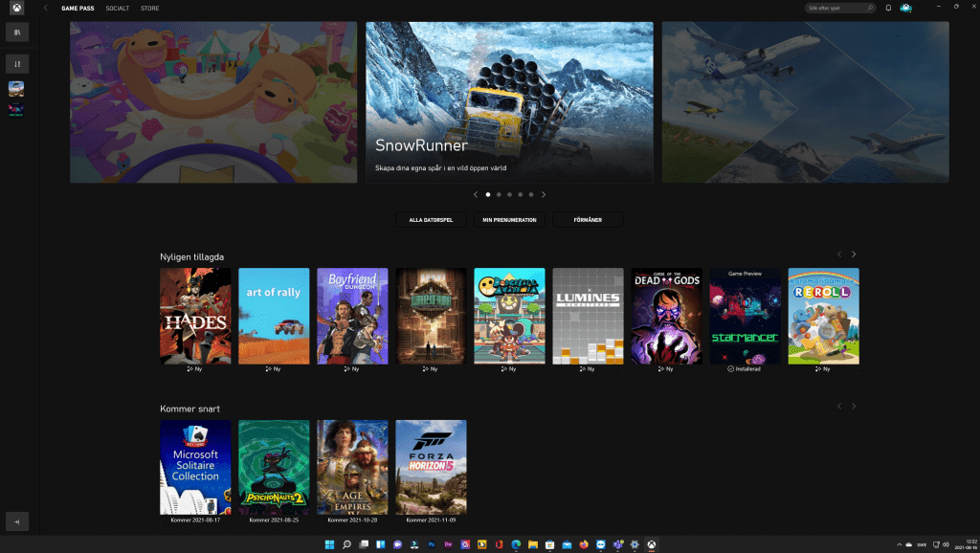Viewport: 980px width, 553px height.
Task: Open the Windows Start menu
Action: (x=329, y=545)
